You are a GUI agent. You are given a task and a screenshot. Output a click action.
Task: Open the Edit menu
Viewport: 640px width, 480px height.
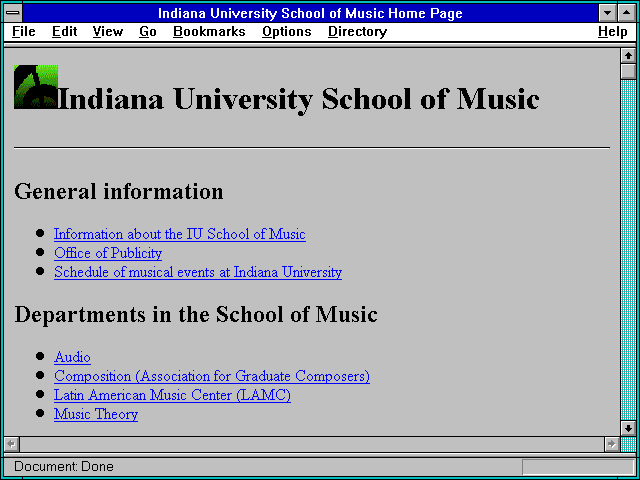click(64, 32)
